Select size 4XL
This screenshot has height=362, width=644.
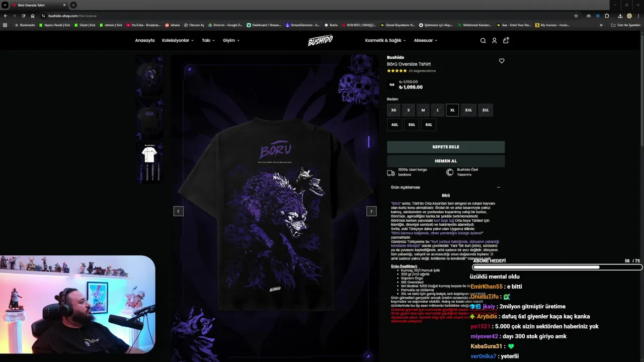[394, 125]
